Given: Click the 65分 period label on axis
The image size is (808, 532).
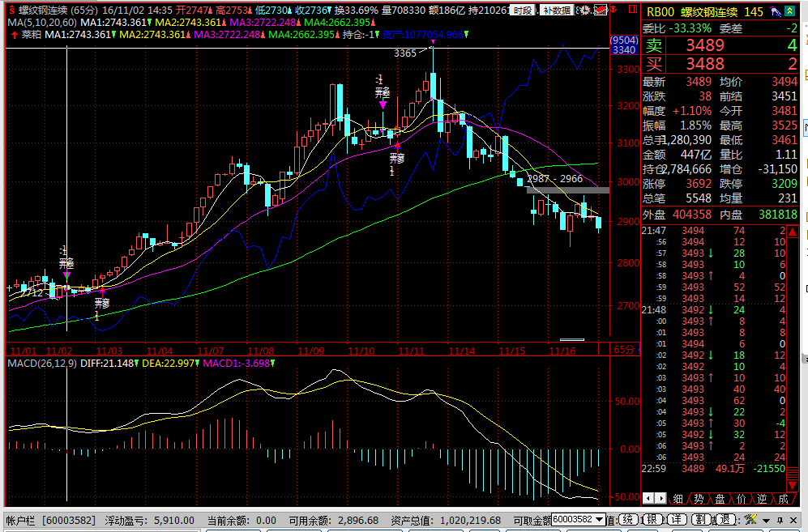Looking at the screenshot, I should tap(624, 350).
